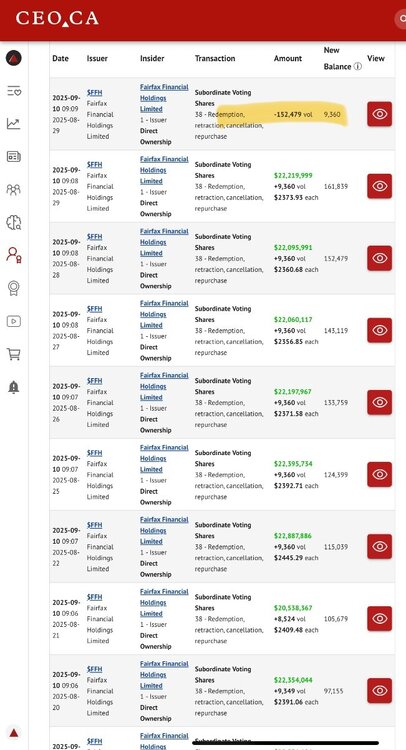406x750 pixels.
Task: Open $FFH issuer link in first row
Action: 94,92
